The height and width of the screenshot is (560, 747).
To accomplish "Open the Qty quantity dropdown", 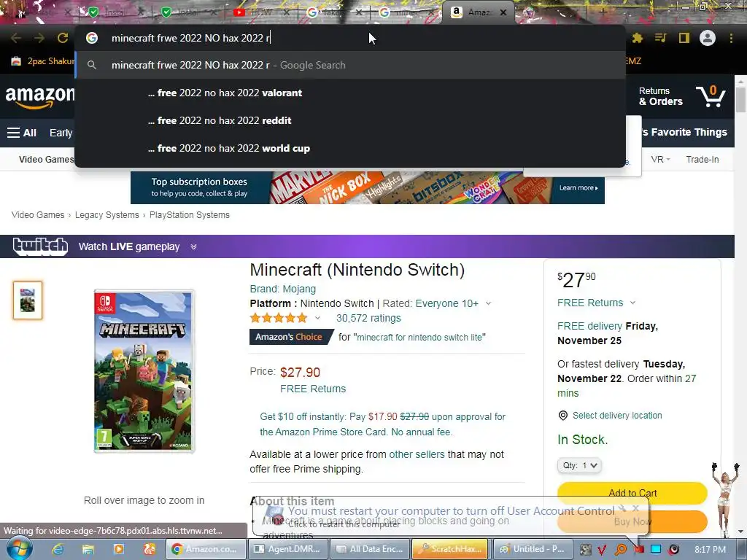I will [579, 465].
